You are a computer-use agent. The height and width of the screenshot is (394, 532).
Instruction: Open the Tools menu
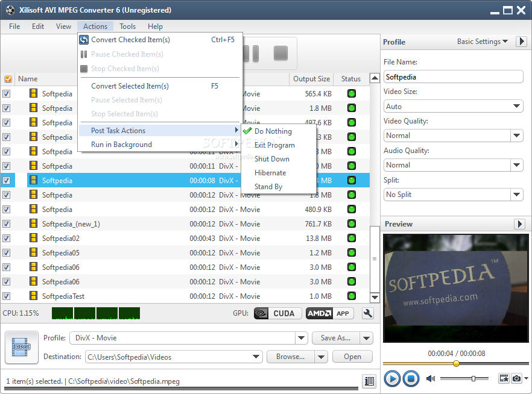pos(128,27)
